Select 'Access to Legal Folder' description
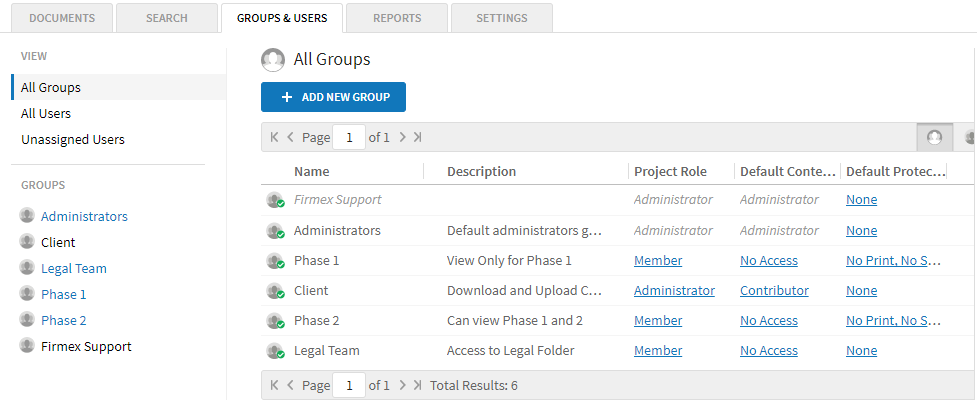977x400 pixels. pyautogui.click(x=510, y=350)
